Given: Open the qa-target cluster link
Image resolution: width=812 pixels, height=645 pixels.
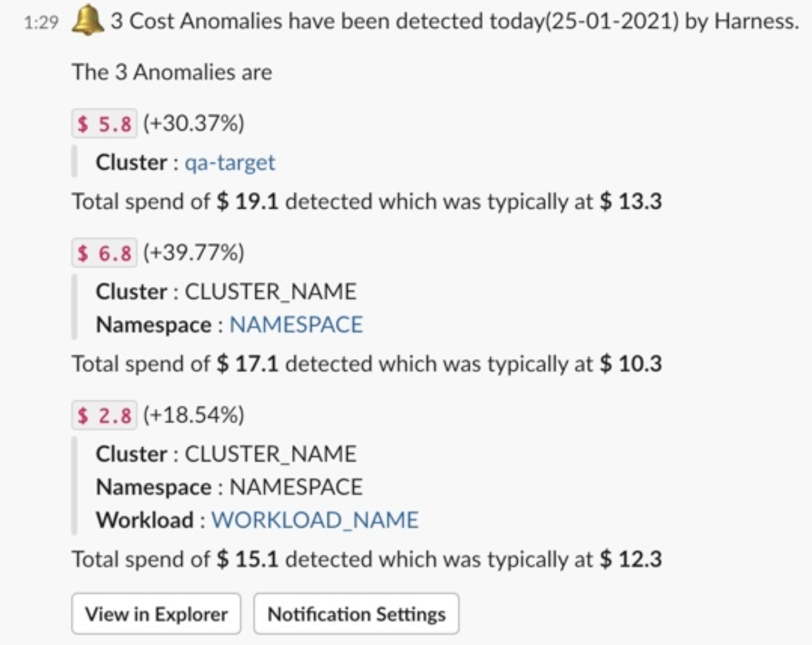Looking at the screenshot, I should point(230,163).
